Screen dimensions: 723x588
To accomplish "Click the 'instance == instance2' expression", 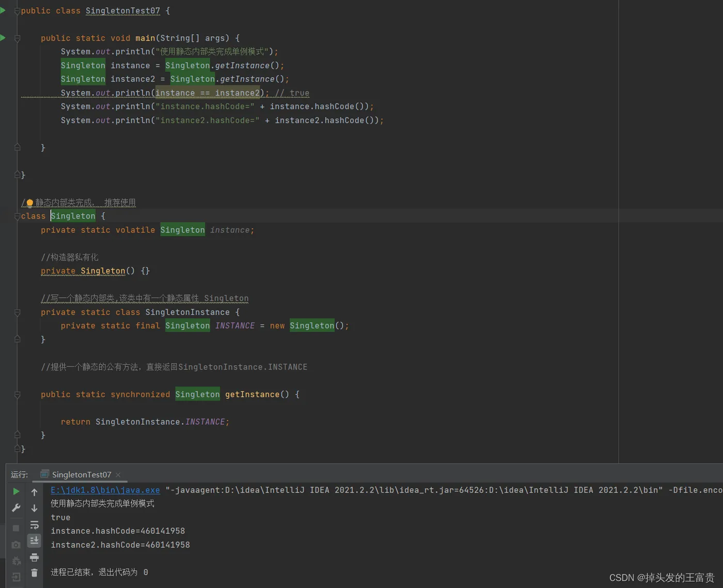I will click(208, 93).
